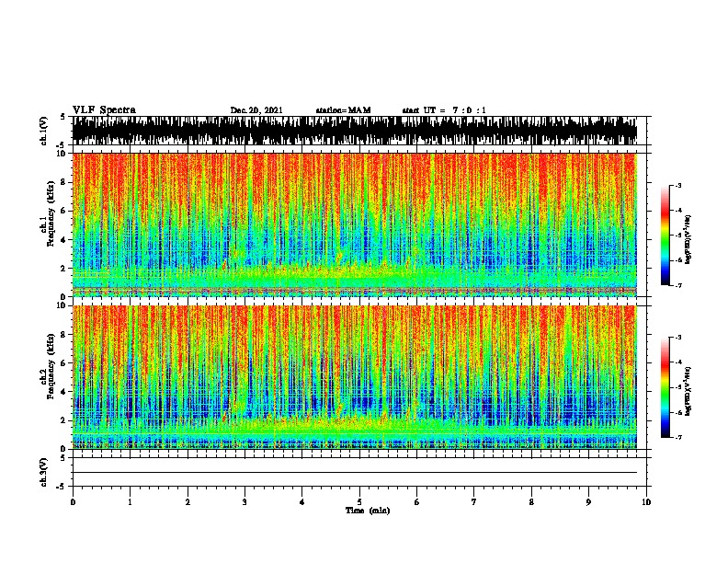Click the "ch.1(V)" waveform axis label
The width and height of the screenshot is (728, 563).
pos(44,131)
